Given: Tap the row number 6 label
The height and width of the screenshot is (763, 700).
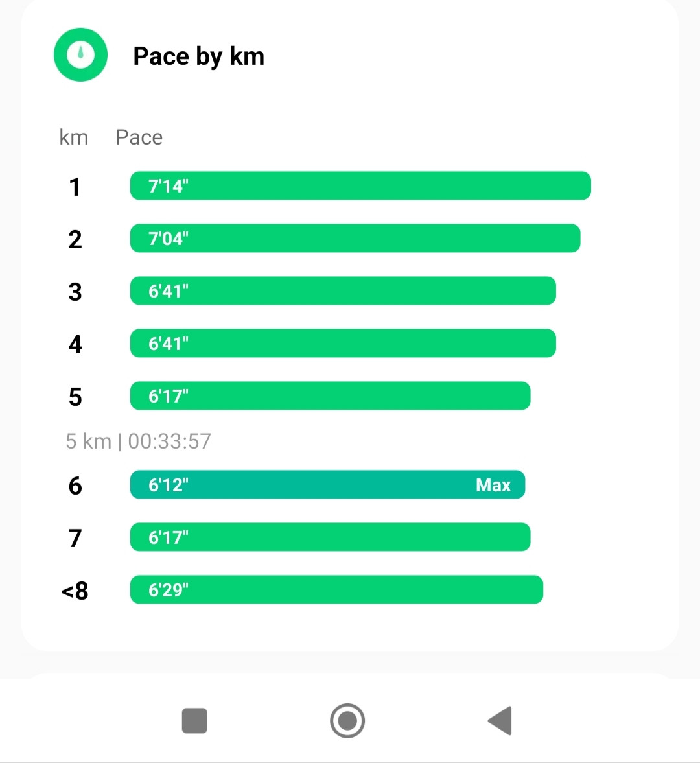Looking at the screenshot, I should [75, 486].
